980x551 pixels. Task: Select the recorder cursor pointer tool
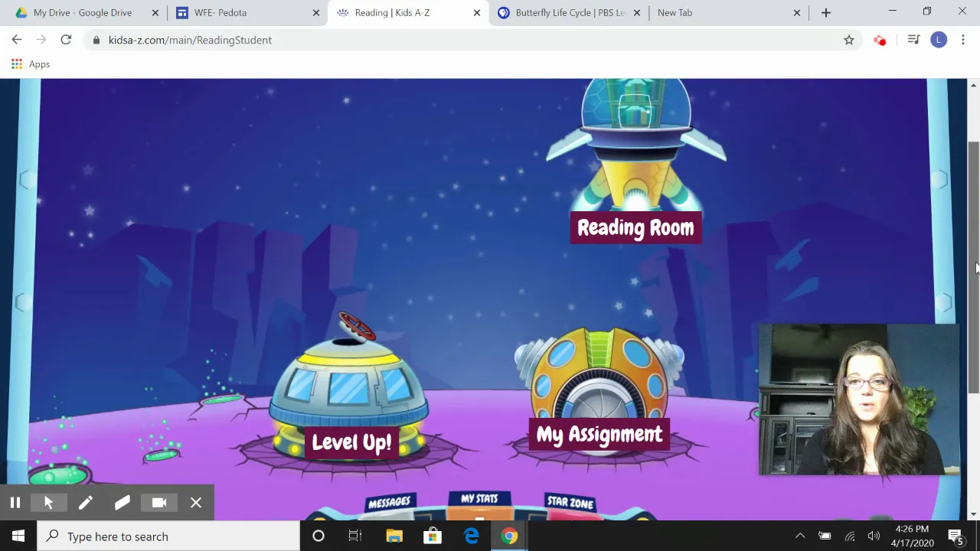pos(48,503)
